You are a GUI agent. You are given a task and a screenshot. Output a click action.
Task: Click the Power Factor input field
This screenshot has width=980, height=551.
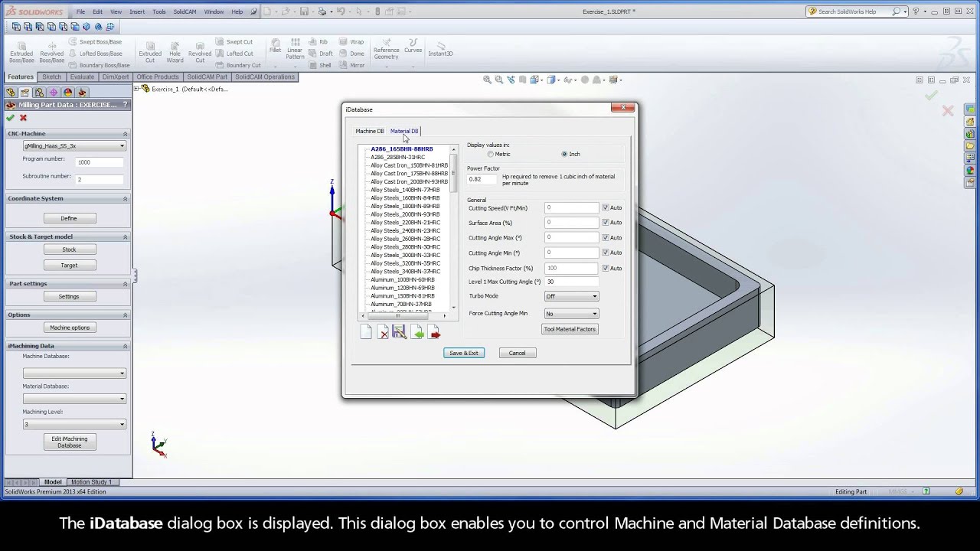(482, 179)
